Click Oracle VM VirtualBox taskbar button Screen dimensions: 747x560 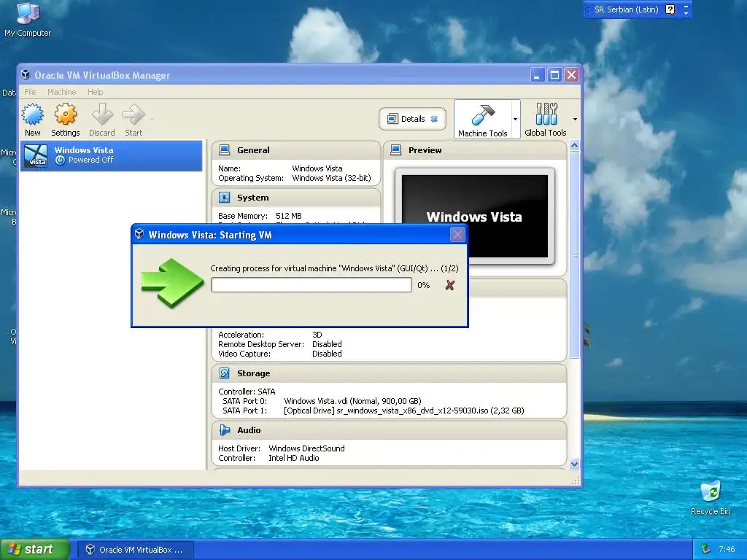point(135,550)
